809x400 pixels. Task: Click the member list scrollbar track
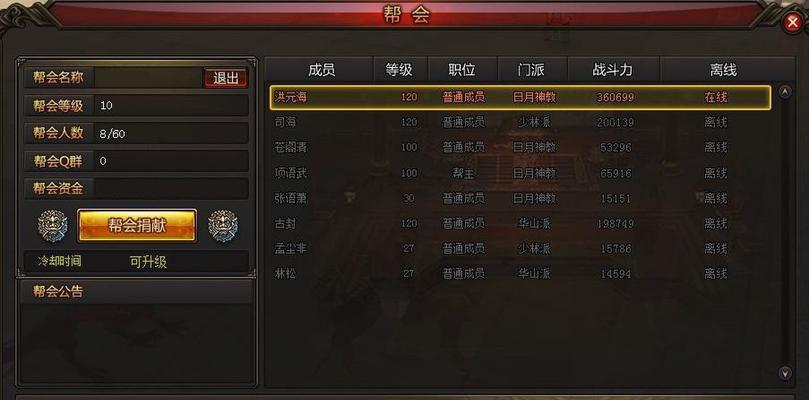coord(785,232)
